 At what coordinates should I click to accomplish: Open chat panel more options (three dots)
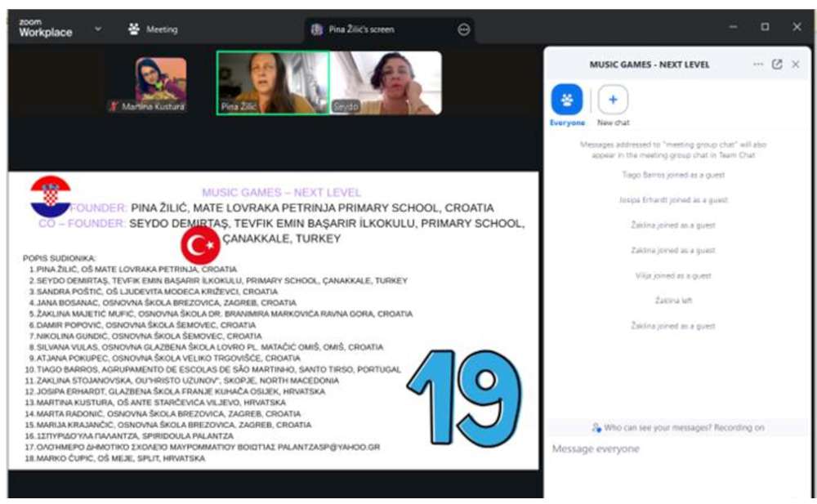(x=758, y=65)
